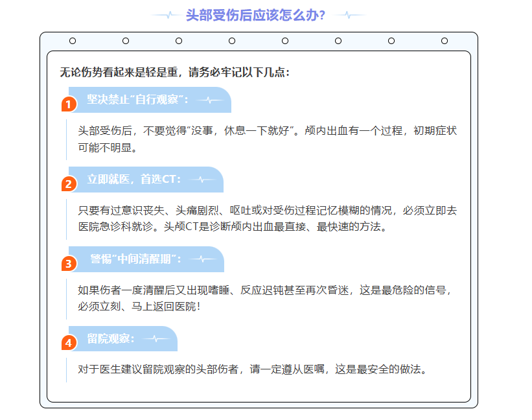
Task: Select the page title 头部受伤后应该怎么办?
Action: 256,15
